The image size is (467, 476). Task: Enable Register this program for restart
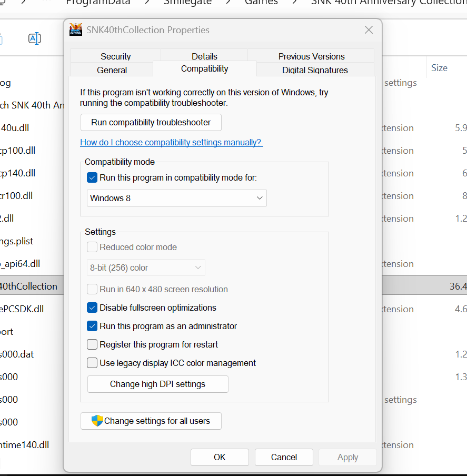[x=92, y=344]
